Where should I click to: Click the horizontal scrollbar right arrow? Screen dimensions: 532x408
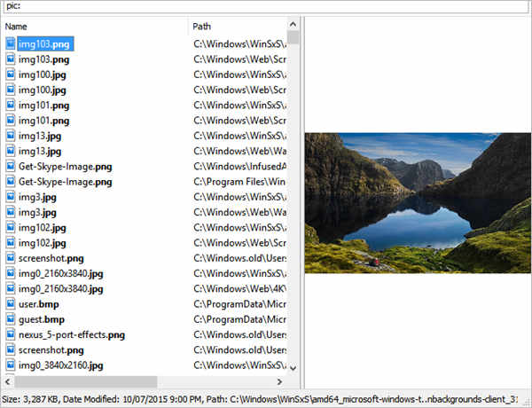click(279, 381)
